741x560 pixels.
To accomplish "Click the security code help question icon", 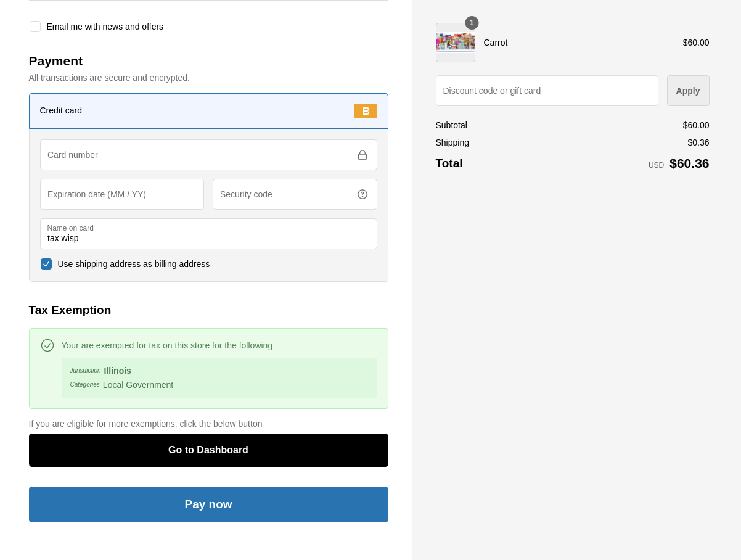I will [x=362, y=194].
